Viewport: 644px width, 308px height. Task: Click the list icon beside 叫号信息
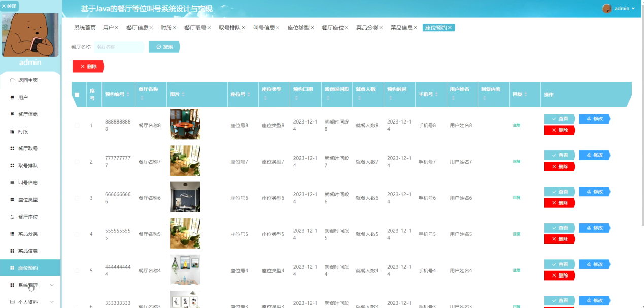tap(12, 182)
